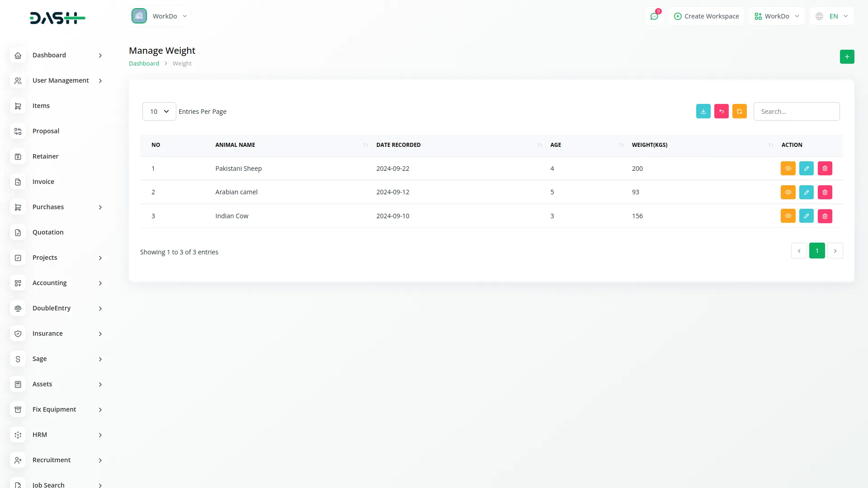Screen dimensions: 868x488
Task: Delete the Arabian camel weight entry
Action: [x=825, y=192]
